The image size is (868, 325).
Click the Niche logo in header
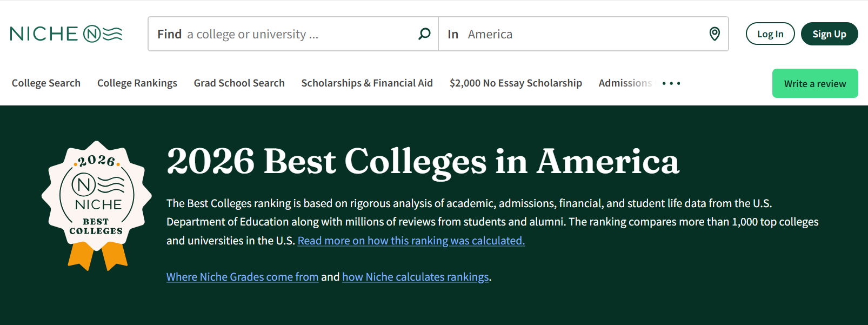tap(66, 34)
